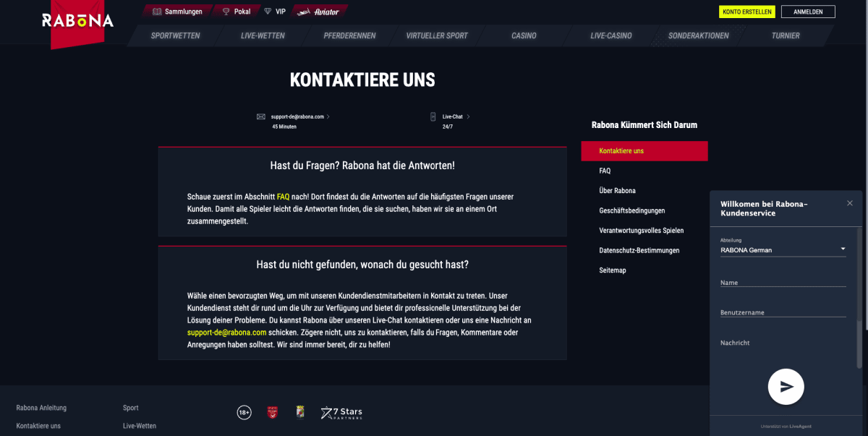Click the Konto Erstellen button

click(x=747, y=12)
